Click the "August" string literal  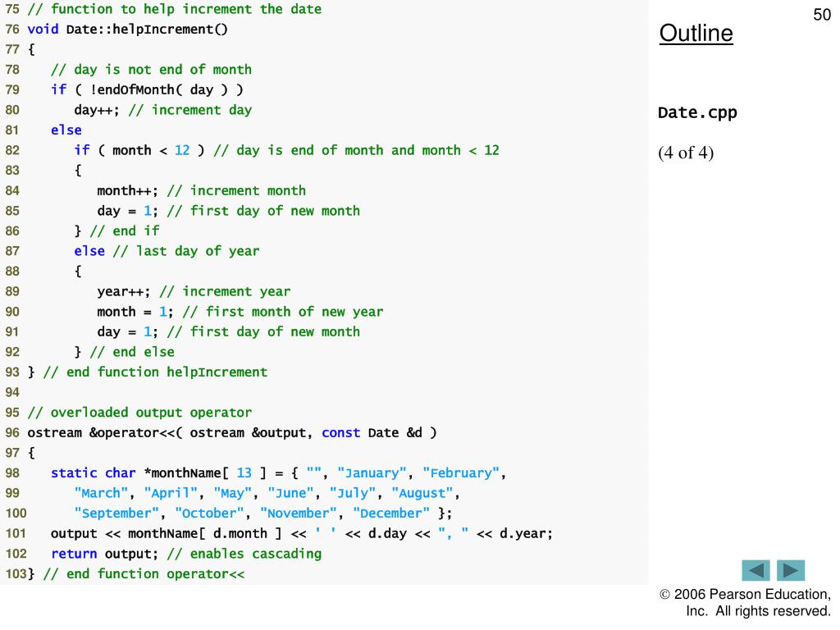422,493
